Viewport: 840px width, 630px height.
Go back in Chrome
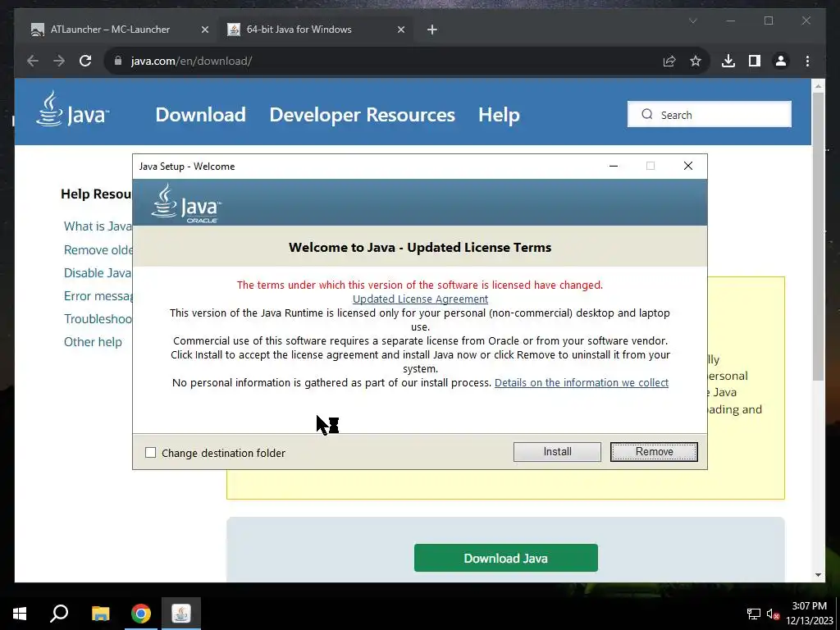33,61
